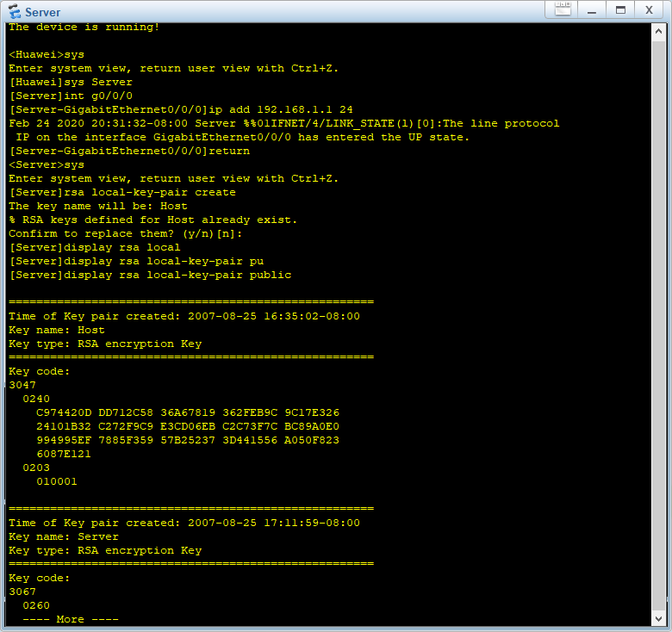This screenshot has height=632, width=672.
Task: Click 'The key name will be: Host'
Action: 98,206
